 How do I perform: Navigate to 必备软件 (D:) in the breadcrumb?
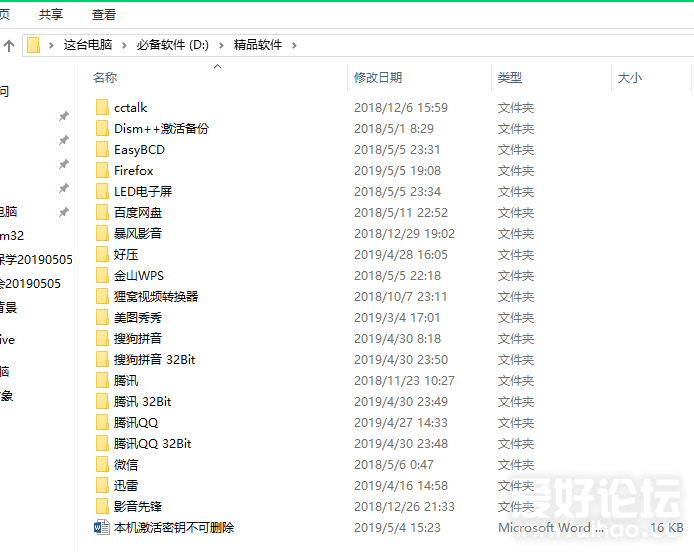(173, 45)
